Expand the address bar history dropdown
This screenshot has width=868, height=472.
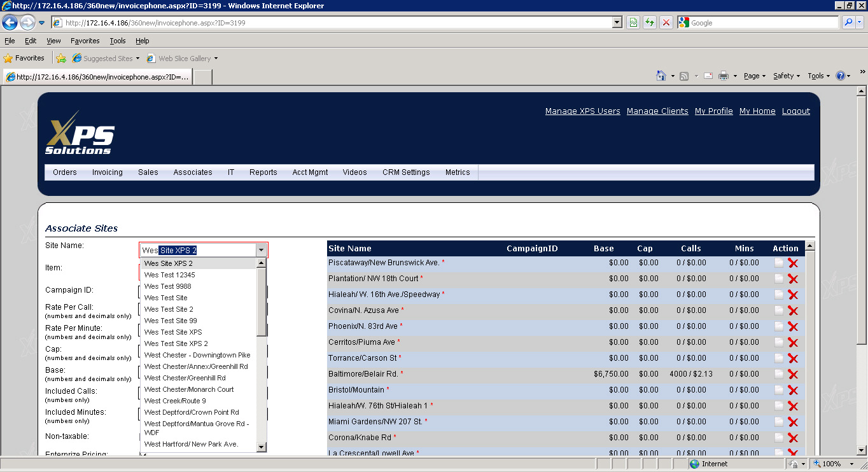pyautogui.click(x=617, y=22)
